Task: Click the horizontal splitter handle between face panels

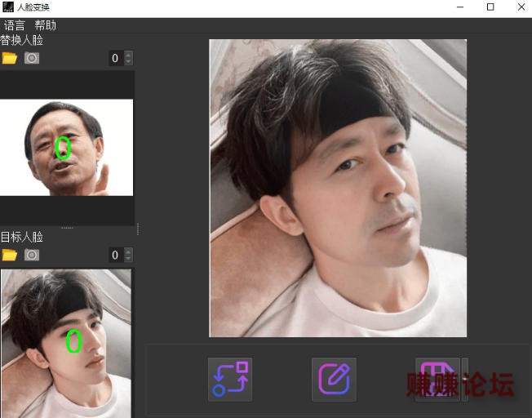Action: [x=67, y=228]
